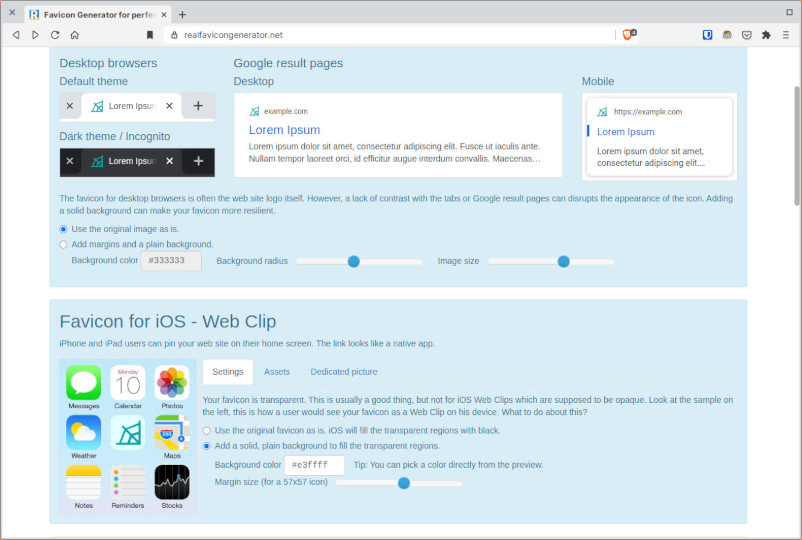Click the 'Lorem Ipsum' dark theme tab preview
Screen dimensions: 802x540
[x=131, y=161]
